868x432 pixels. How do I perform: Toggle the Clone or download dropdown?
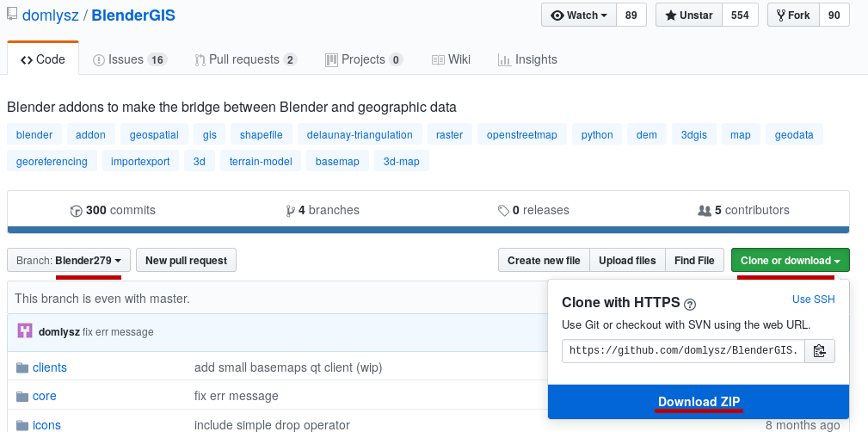(790, 260)
